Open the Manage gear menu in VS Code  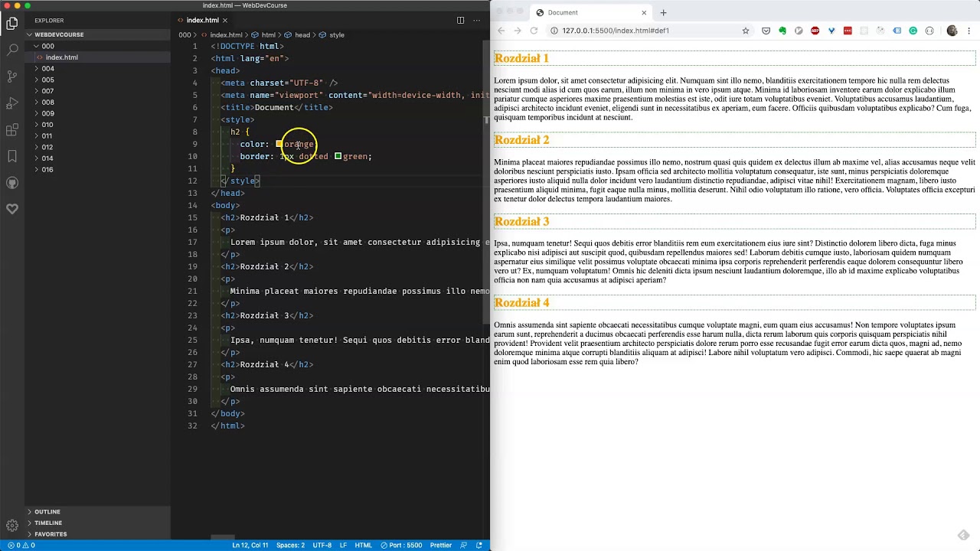(12, 526)
